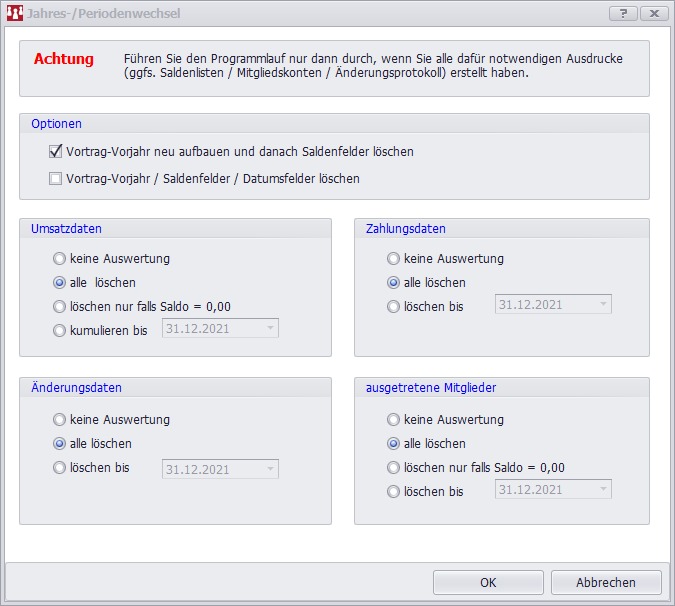Image resolution: width=675 pixels, height=606 pixels.
Task: Close the Jahres-/Periodenwechsel dialog
Action: click(654, 14)
